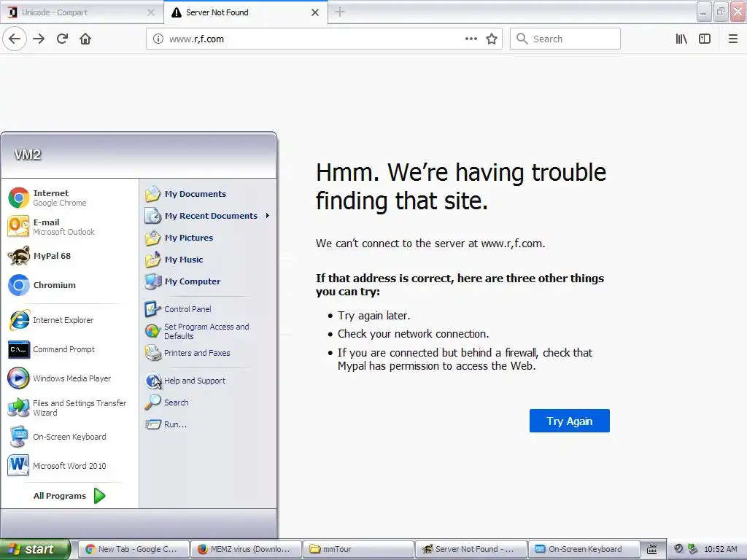Open My Documents folder

pos(208,194)
